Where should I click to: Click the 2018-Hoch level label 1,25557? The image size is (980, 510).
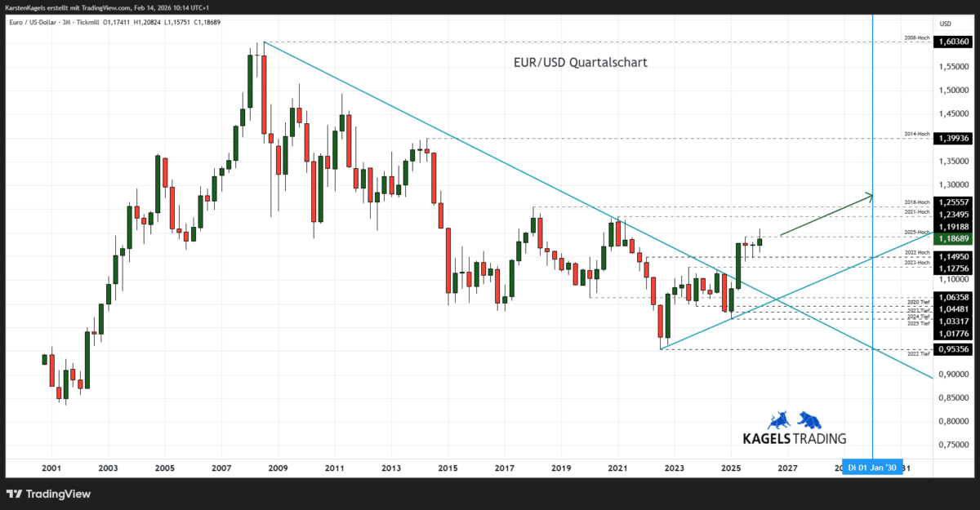[952, 202]
